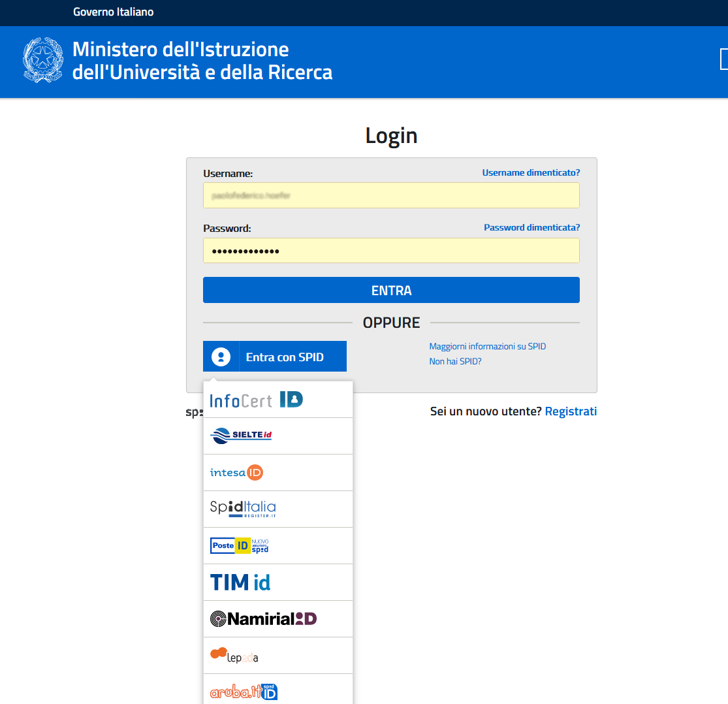Focus the Password input field
Screen dimensions: 728x704
[391, 251]
